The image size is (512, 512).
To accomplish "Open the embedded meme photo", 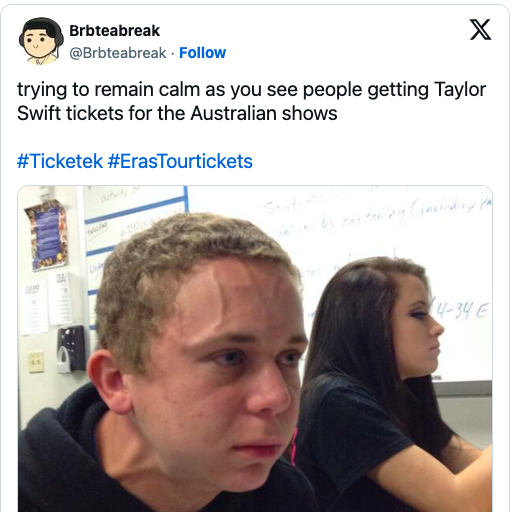I will tap(255, 349).
